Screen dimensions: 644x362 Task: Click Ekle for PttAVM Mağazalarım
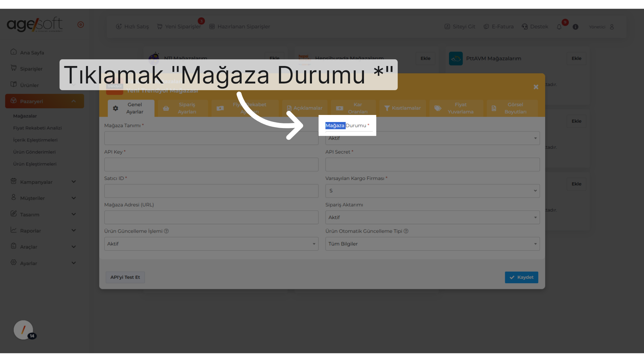[x=576, y=58]
